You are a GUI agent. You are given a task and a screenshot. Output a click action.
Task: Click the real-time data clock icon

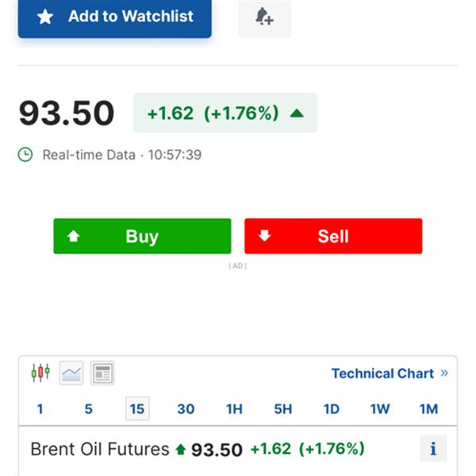point(25,155)
